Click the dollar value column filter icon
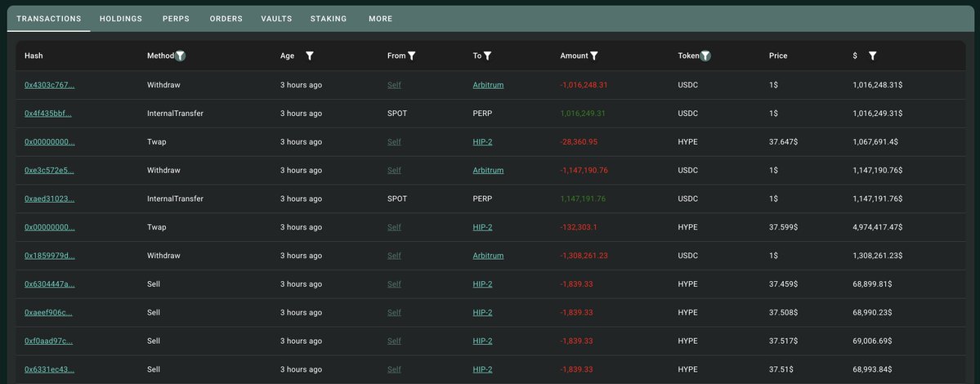 (x=873, y=56)
